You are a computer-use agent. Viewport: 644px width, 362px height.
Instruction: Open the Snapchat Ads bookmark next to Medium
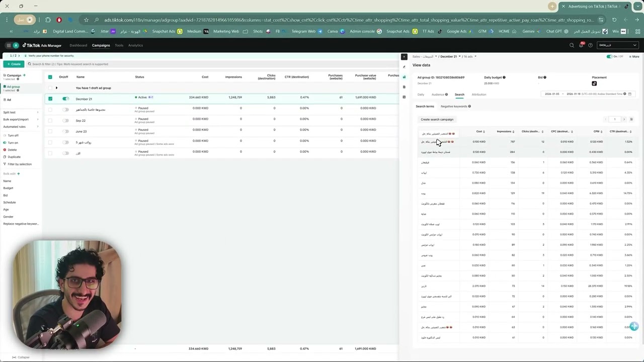(x=167, y=31)
